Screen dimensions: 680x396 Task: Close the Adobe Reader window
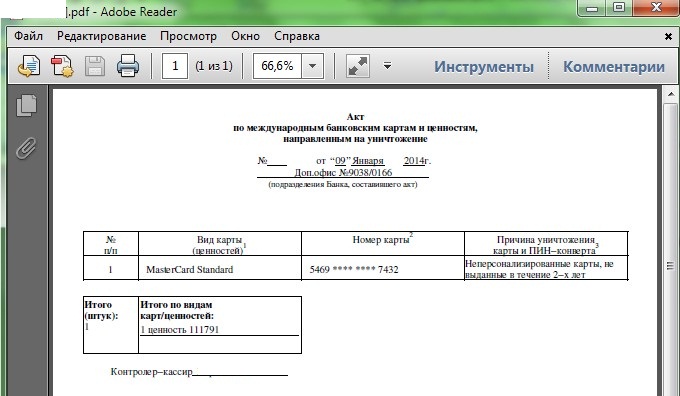coord(656,8)
